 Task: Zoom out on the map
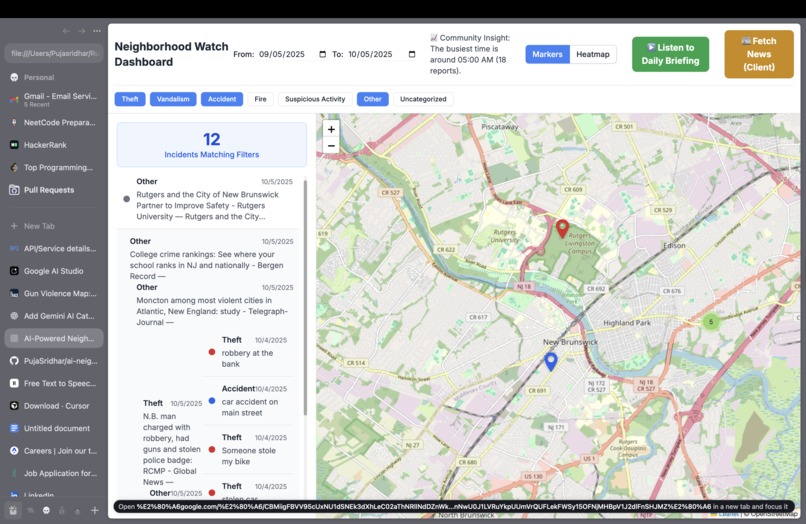(x=331, y=146)
